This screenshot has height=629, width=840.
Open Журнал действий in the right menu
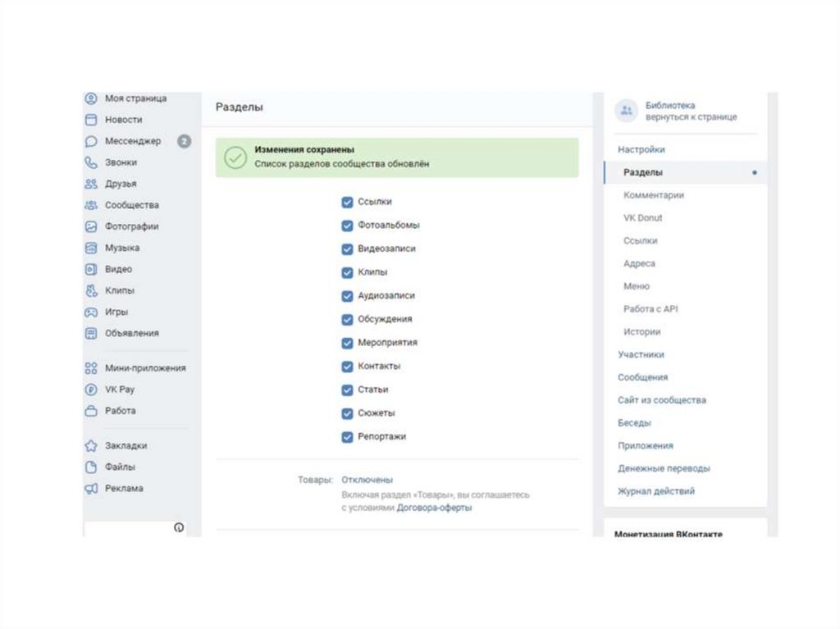[656, 491]
